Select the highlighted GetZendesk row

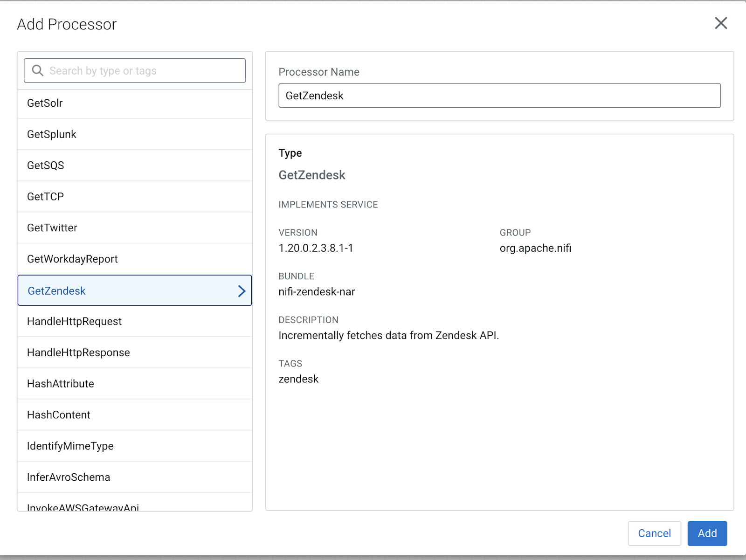coord(135,290)
